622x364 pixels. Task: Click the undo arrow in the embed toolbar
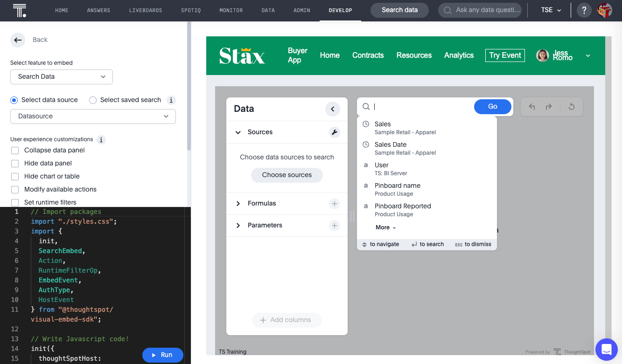coord(531,107)
